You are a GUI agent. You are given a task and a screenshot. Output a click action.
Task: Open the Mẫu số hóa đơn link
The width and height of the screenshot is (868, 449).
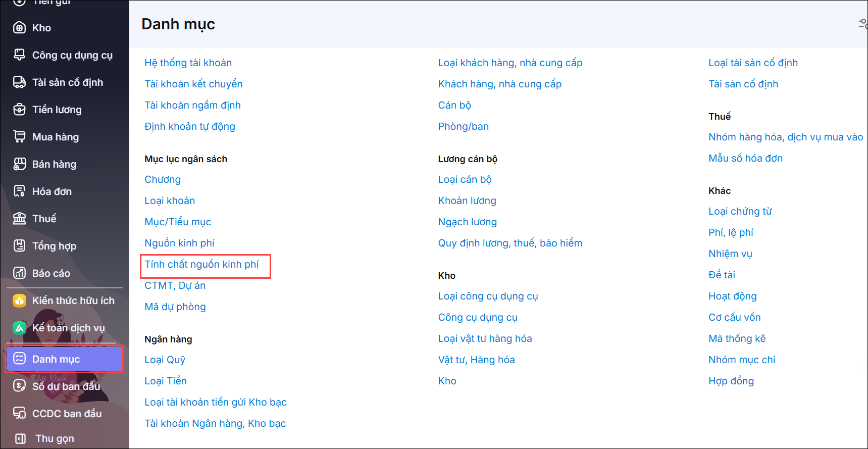pos(745,158)
